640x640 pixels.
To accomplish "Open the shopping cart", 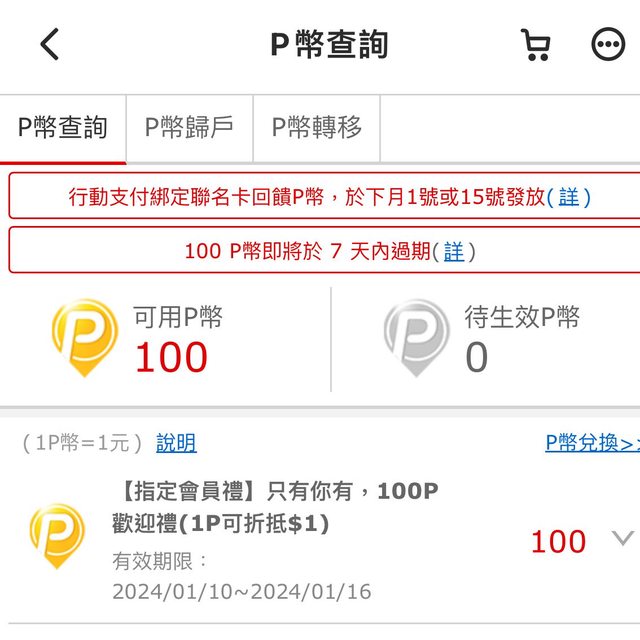I will pyautogui.click(x=536, y=44).
